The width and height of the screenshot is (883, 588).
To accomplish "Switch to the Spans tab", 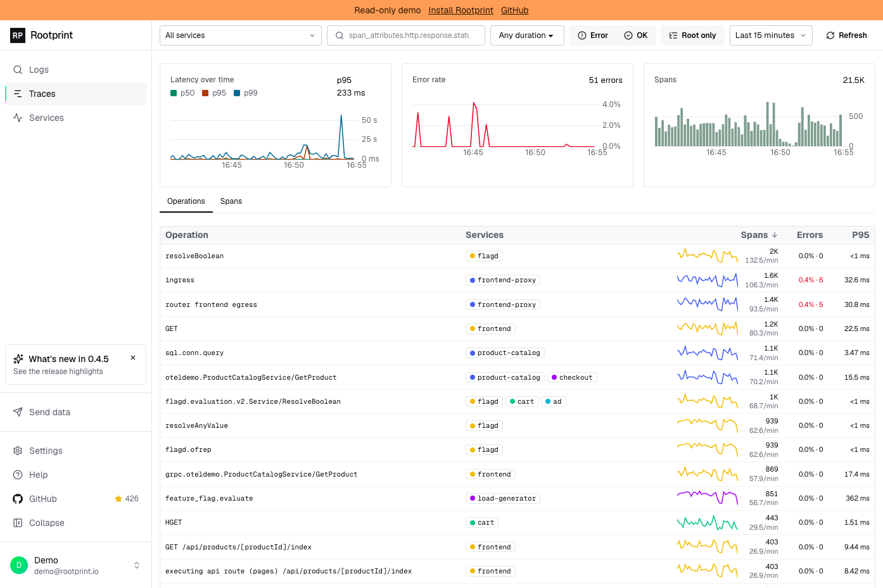I will [x=231, y=201].
